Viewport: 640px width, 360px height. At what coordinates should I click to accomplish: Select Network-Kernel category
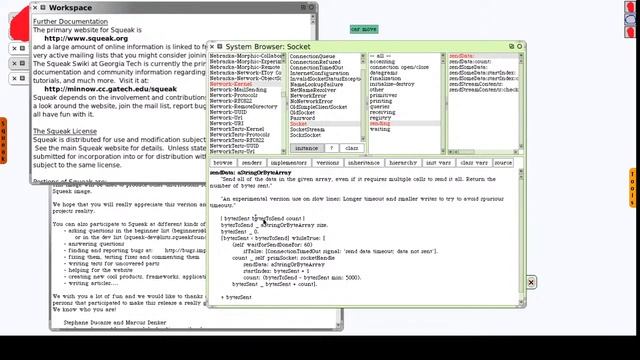click(x=246, y=84)
